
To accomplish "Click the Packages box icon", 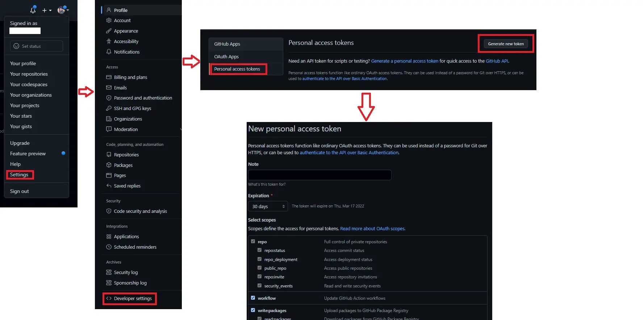I will tap(109, 165).
